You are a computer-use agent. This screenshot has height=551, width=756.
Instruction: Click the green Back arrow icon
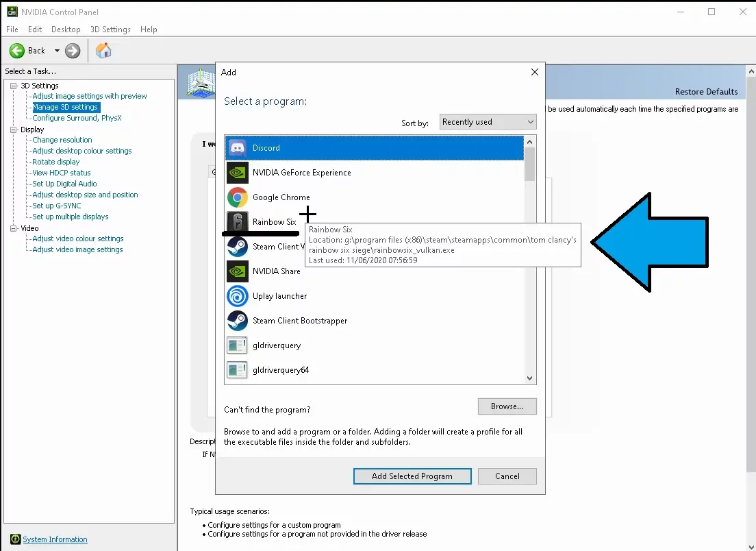17,51
